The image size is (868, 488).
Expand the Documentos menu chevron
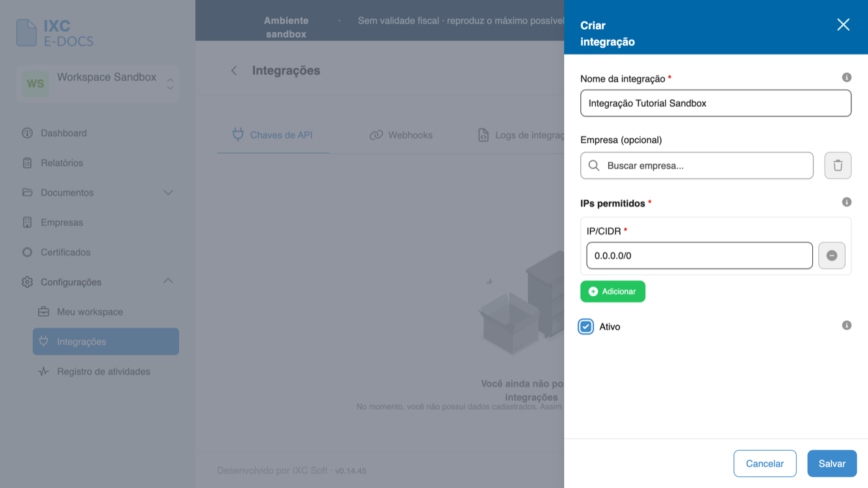tap(168, 192)
